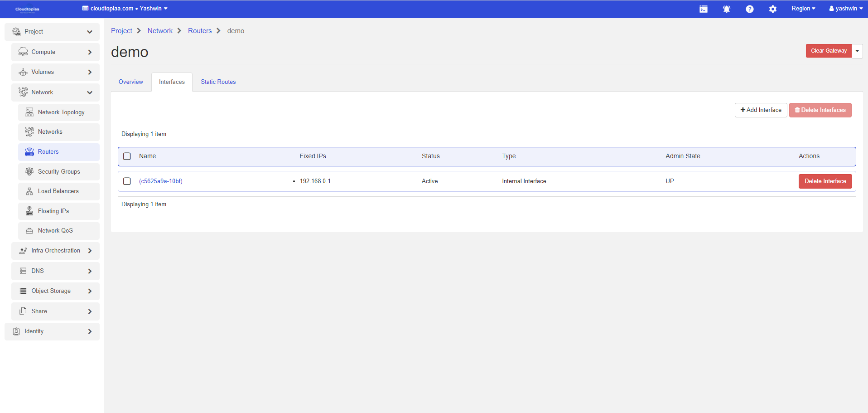
Task: Open help question mark icon
Action: [x=749, y=9]
